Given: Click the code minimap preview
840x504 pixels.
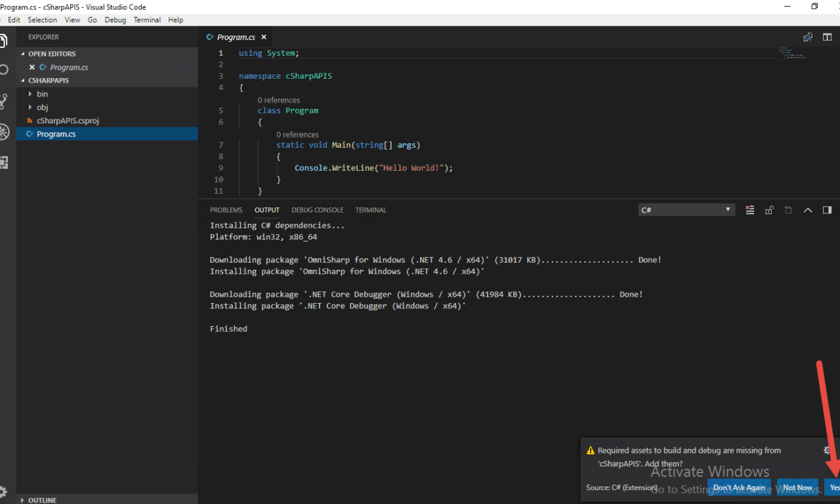Looking at the screenshot, I should pos(793,54).
